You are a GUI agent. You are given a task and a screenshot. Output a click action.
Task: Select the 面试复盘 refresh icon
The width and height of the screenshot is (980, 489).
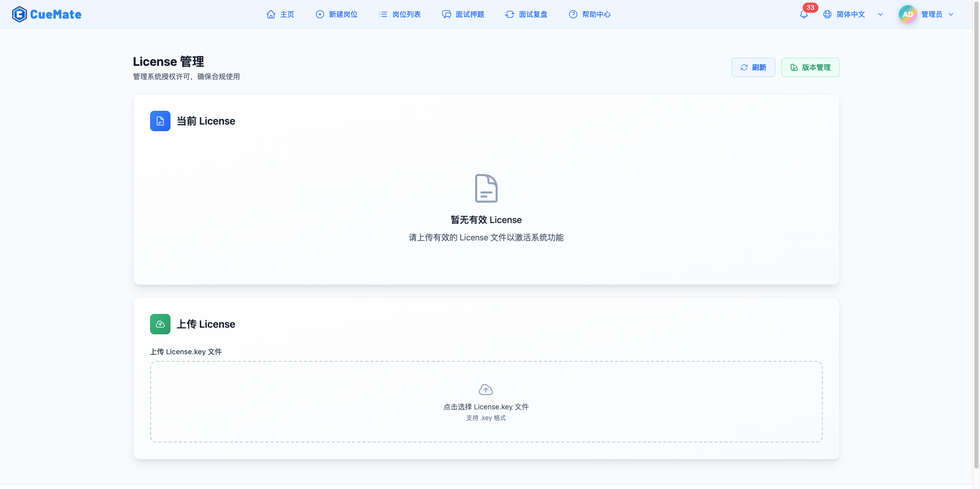coord(509,14)
